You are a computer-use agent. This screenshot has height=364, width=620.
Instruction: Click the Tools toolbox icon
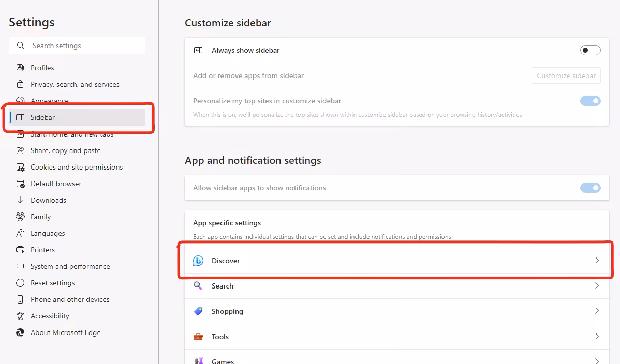coord(198,337)
